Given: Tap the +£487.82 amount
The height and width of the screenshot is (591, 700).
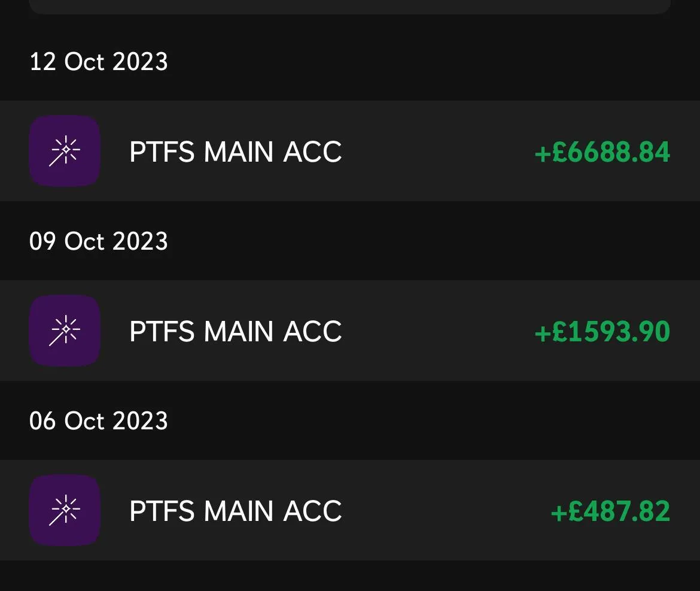Looking at the screenshot, I should [x=610, y=511].
